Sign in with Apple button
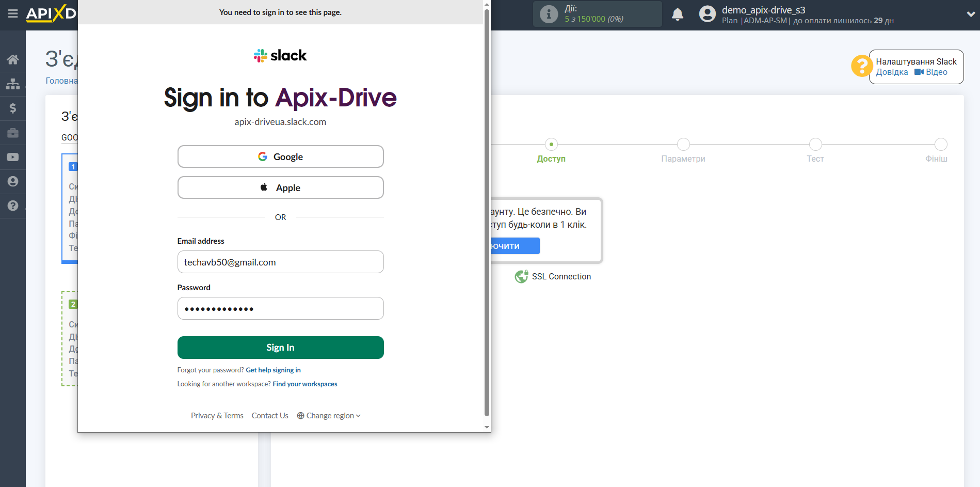This screenshot has width=980, height=487. 280,187
